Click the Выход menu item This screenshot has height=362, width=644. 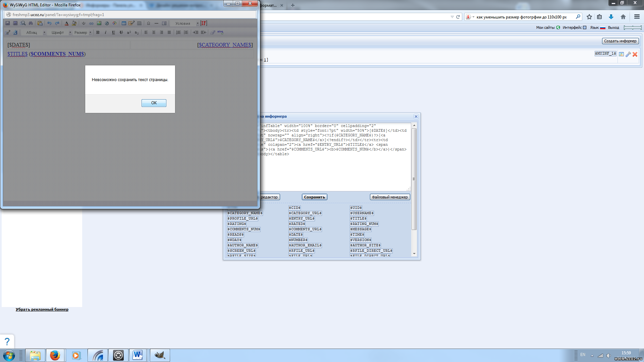click(x=613, y=27)
